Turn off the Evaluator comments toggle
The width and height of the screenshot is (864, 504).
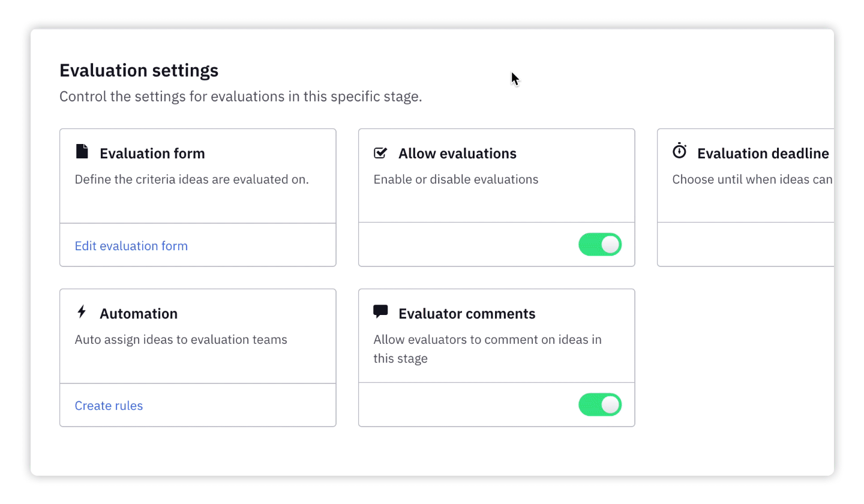(599, 405)
